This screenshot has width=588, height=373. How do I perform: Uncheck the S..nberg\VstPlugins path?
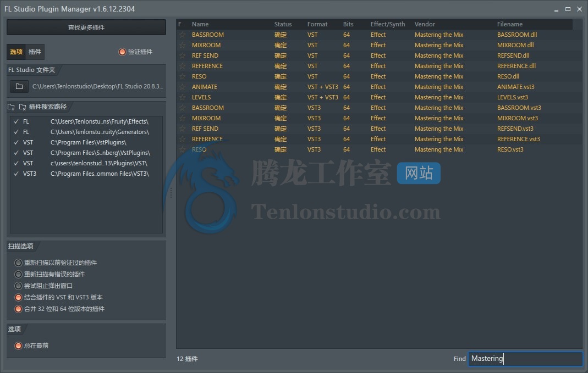pos(16,153)
